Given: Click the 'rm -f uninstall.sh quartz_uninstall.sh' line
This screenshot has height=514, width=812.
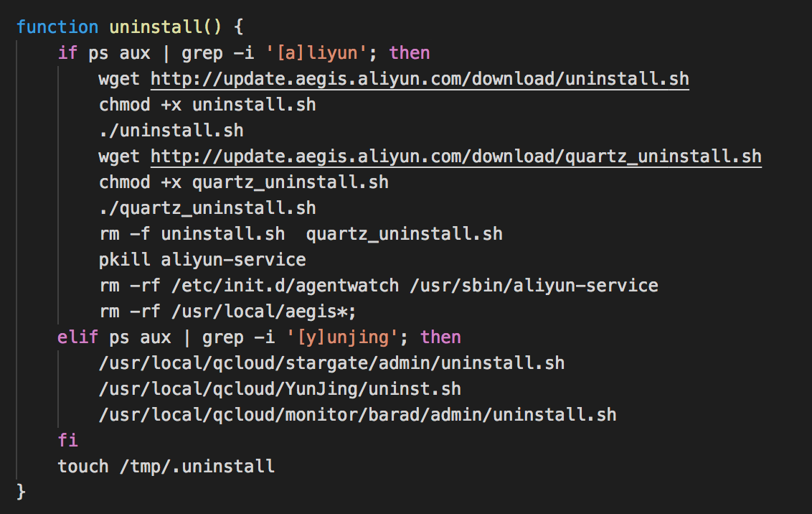Looking at the screenshot, I should pyautogui.click(x=301, y=234).
